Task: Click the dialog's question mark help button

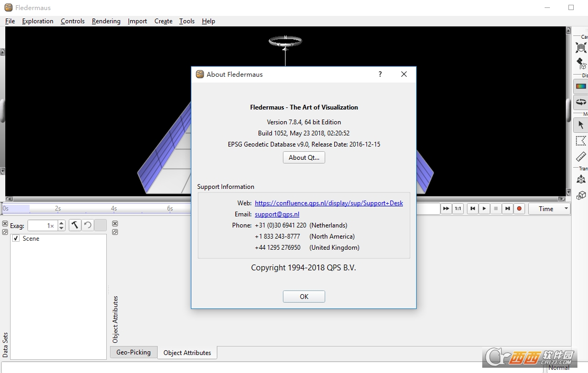Action: [x=380, y=74]
